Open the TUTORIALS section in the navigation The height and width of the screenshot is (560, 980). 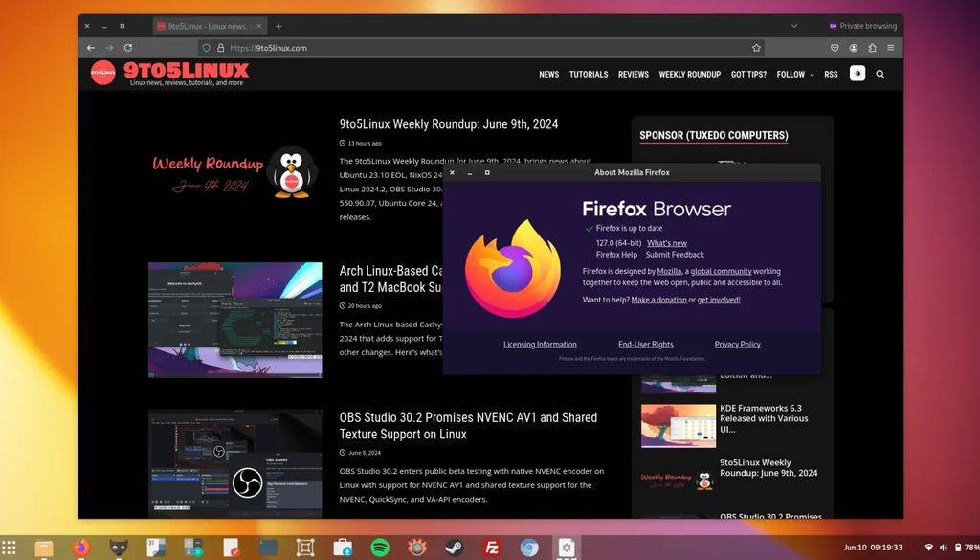click(589, 74)
